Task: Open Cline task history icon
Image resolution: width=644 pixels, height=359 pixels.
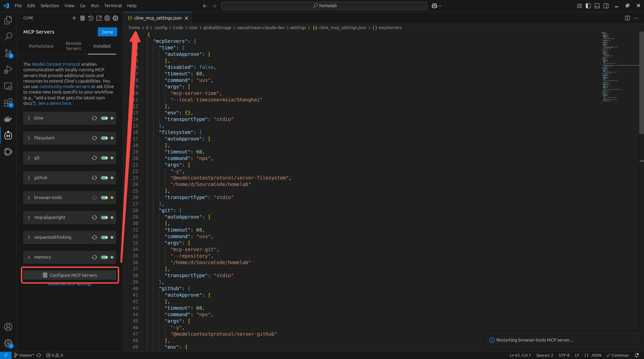Action: 91,18
